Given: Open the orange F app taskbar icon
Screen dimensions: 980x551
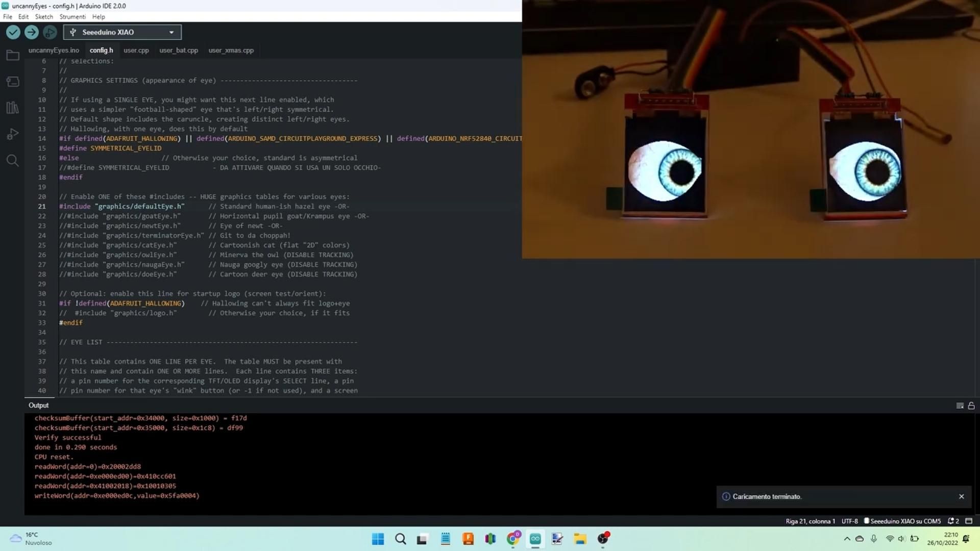Looking at the screenshot, I should pyautogui.click(x=468, y=539).
